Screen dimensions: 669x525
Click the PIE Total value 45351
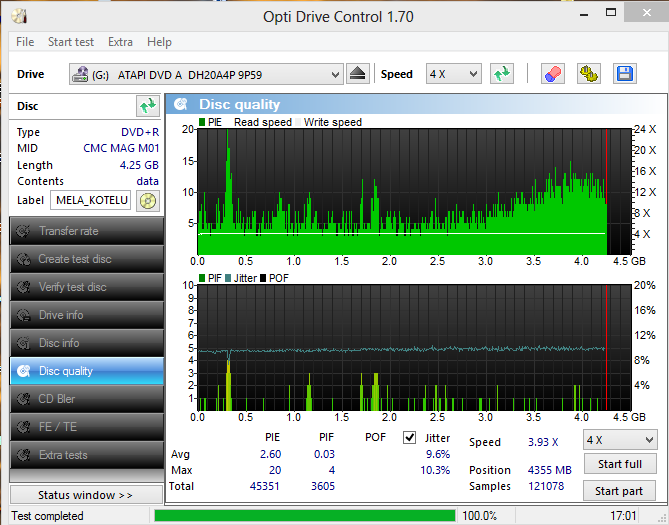tap(265, 486)
